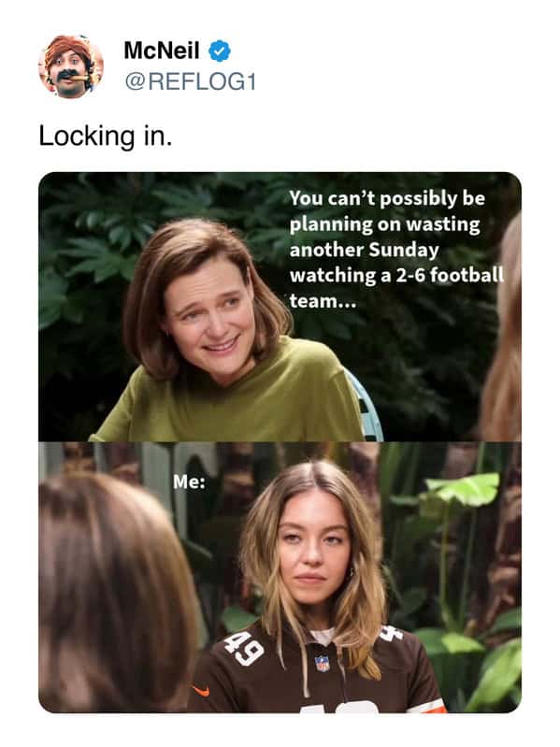Screen dimensions: 560x747
Task: Click the blue verified checkmark badge
Action: (220, 51)
